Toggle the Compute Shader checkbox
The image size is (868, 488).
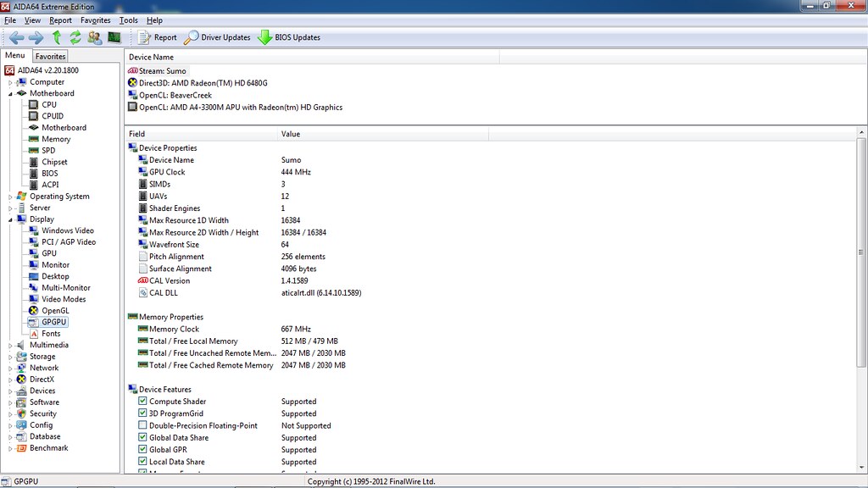tap(142, 401)
